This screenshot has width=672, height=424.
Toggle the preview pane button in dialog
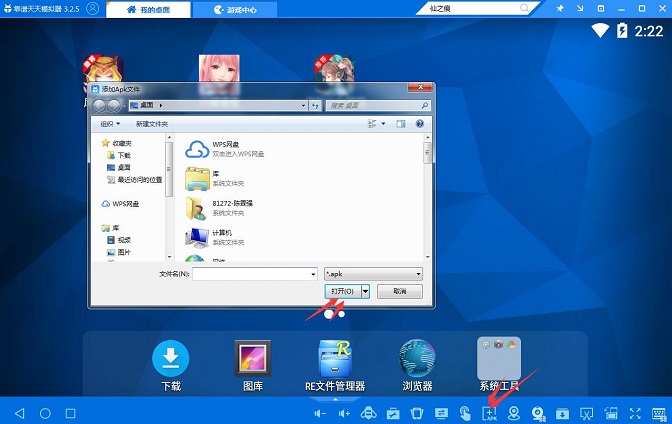pos(400,124)
